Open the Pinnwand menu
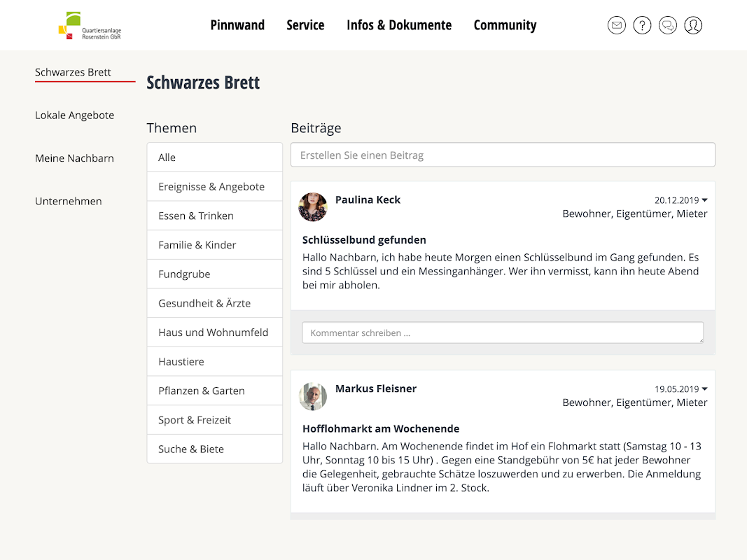Screen dimensions: 747x560 (x=237, y=25)
